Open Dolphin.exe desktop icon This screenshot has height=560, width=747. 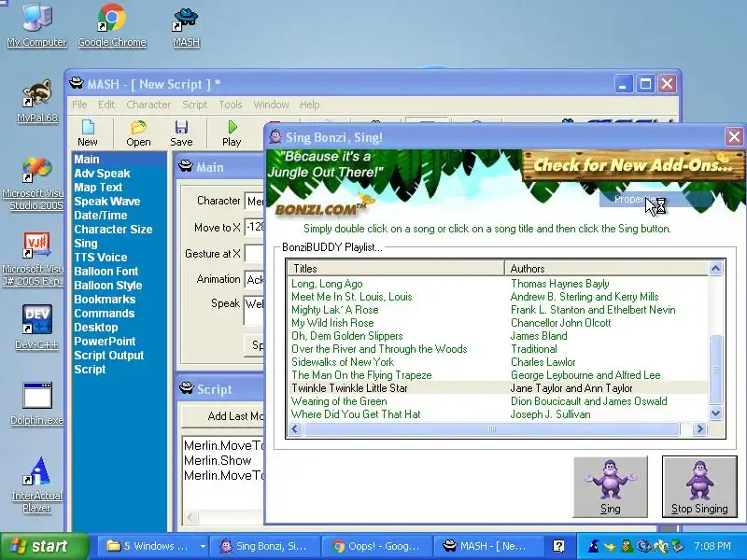click(x=36, y=403)
